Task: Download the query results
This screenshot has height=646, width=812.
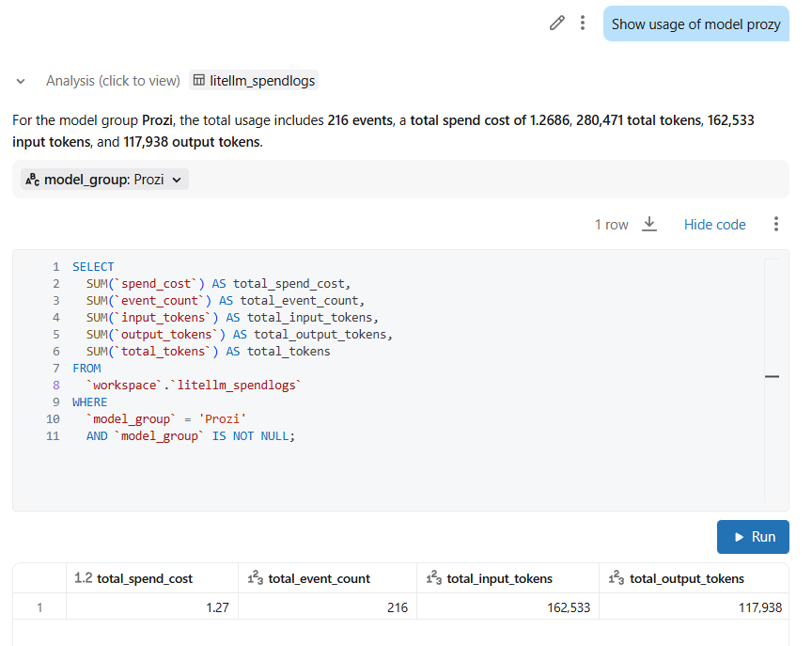Action: 648,224
